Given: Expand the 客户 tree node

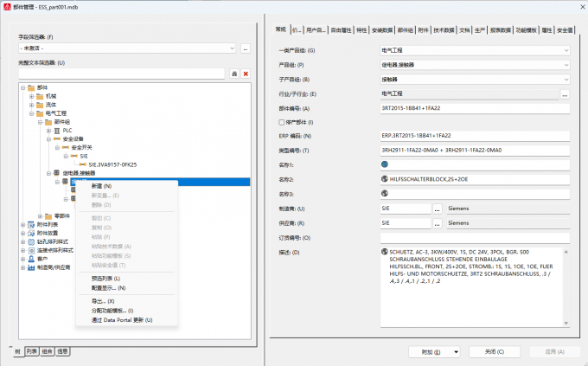Looking at the screenshot, I should [x=22, y=259].
